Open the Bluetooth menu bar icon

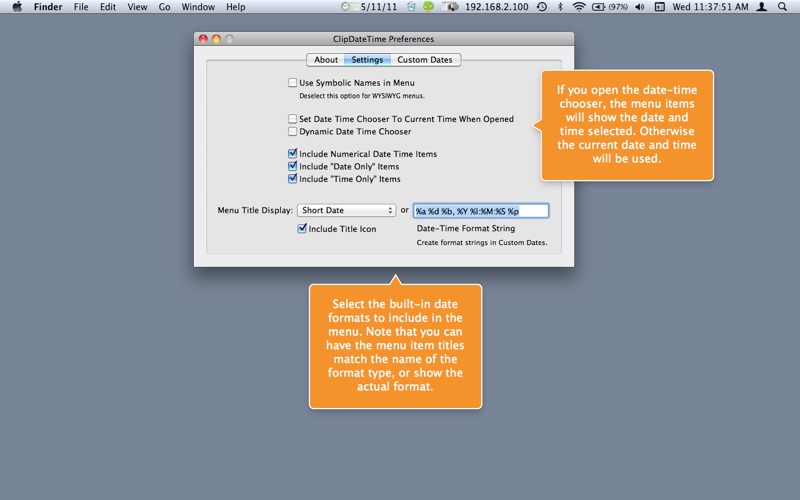pyautogui.click(x=560, y=7)
